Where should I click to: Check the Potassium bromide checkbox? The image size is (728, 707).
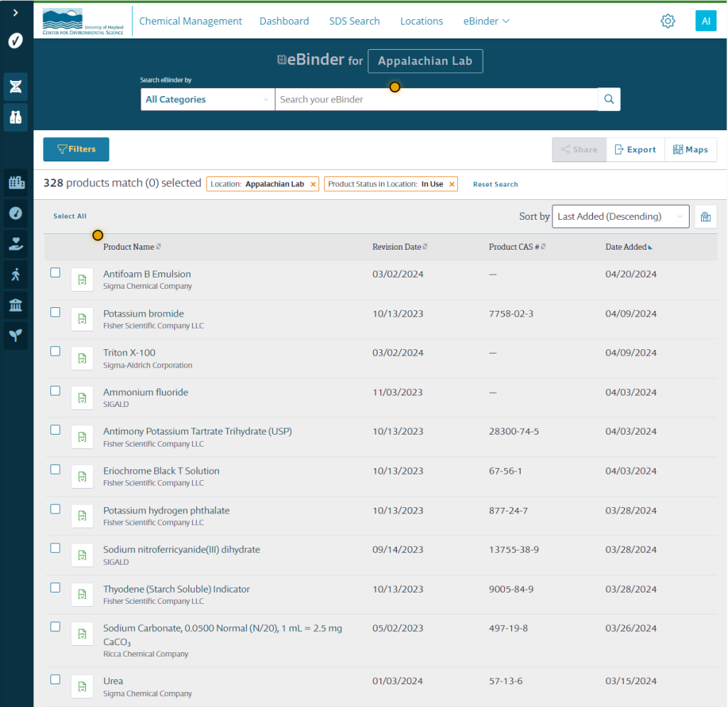tap(55, 312)
